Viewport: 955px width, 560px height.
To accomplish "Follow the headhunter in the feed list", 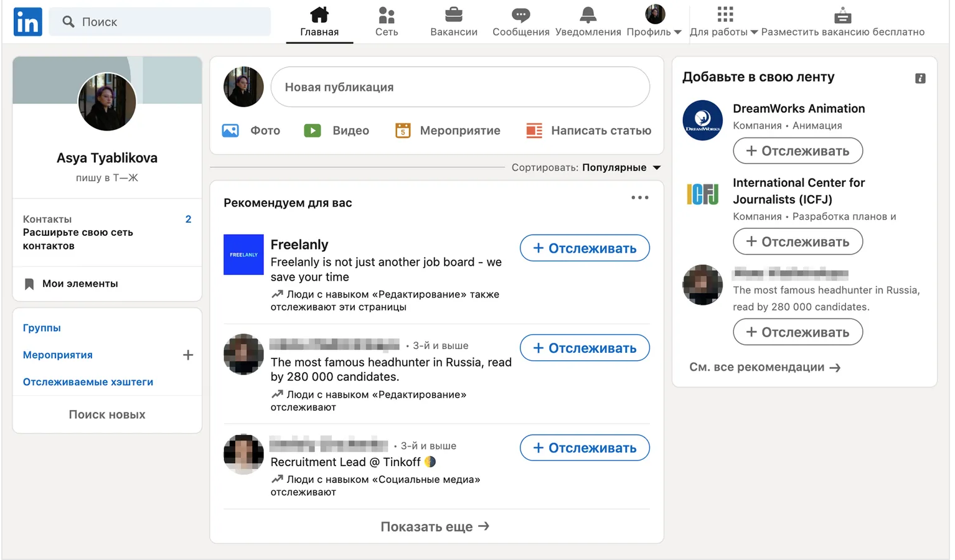I will pyautogui.click(x=585, y=348).
